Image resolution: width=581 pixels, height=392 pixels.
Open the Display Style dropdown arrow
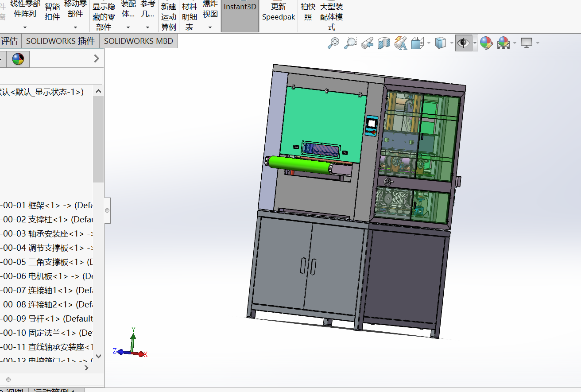click(x=452, y=43)
